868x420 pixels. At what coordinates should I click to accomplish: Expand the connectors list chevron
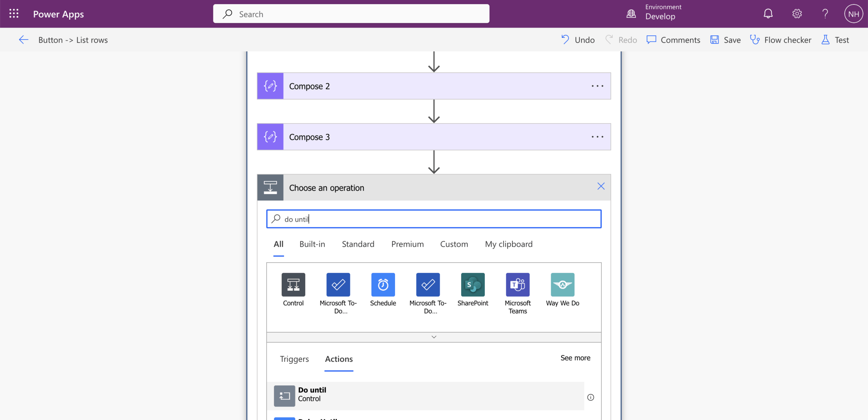tap(434, 337)
